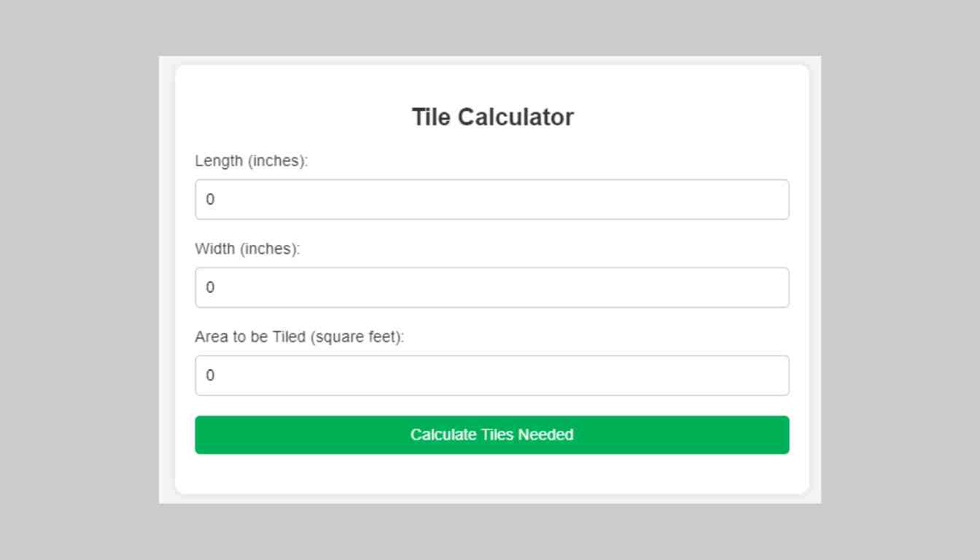The width and height of the screenshot is (980, 560).
Task: Select the zero value in the Area field
Action: coord(211,376)
